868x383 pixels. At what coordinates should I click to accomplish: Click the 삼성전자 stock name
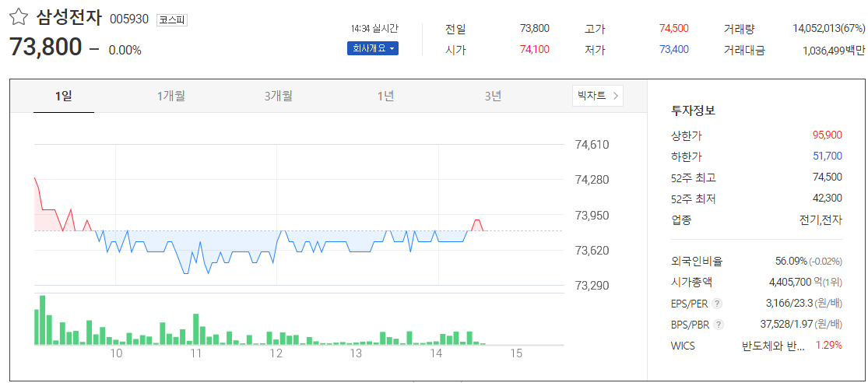click(x=69, y=18)
